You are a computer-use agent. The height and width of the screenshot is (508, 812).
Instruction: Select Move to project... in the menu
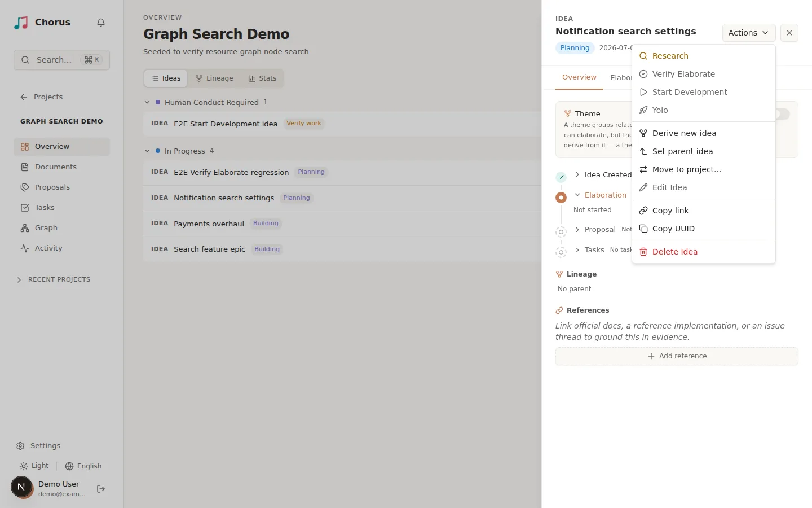pyautogui.click(x=704, y=169)
